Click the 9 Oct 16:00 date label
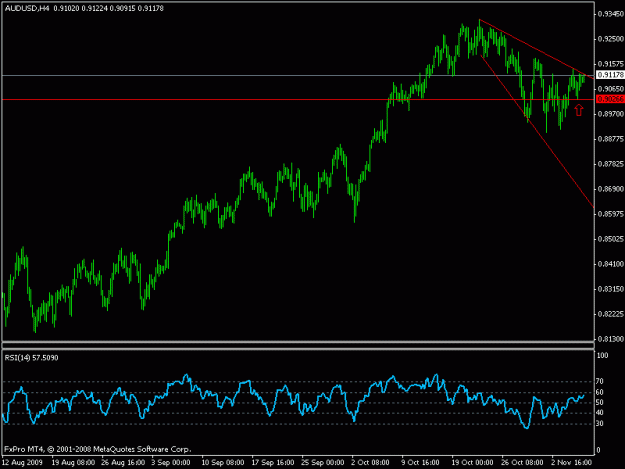The width and height of the screenshot is (625, 469). [x=420, y=463]
